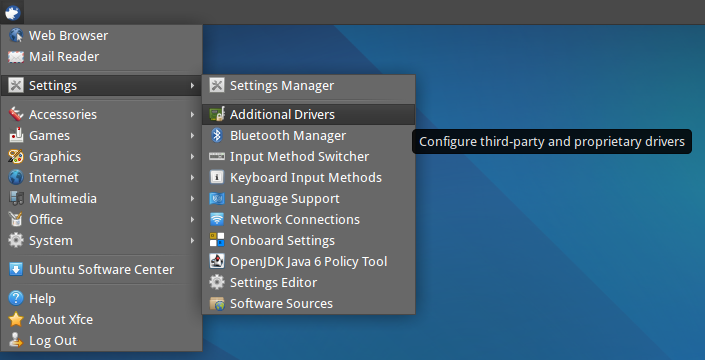
Task: Launch Additional Drivers label
Action: (x=282, y=115)
